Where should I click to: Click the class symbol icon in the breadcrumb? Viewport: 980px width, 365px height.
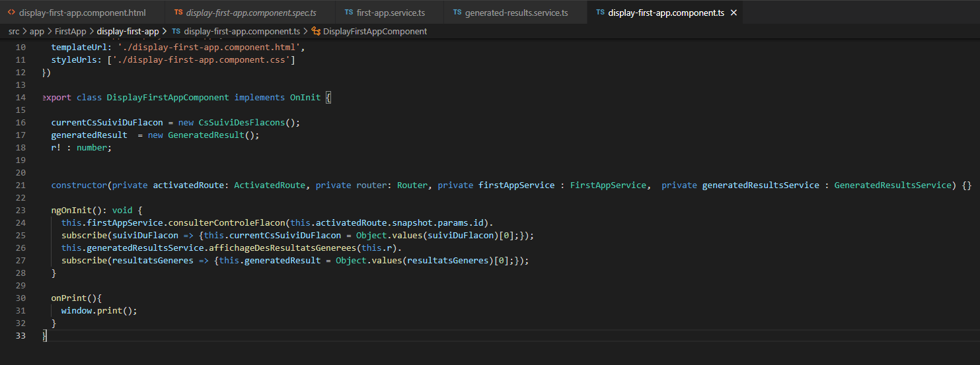point(316,31)
